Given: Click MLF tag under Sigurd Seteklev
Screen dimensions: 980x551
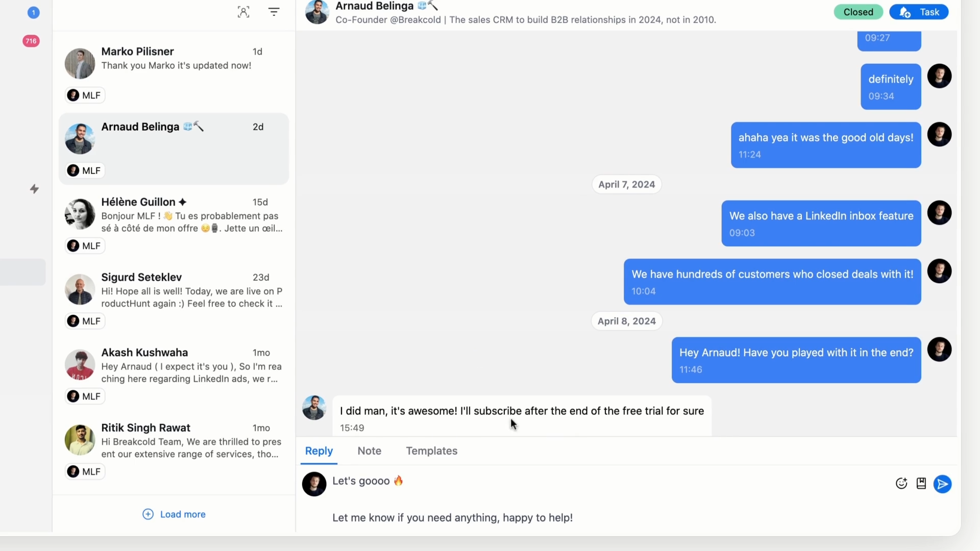Looking at the screenshot, I should 85,321.
